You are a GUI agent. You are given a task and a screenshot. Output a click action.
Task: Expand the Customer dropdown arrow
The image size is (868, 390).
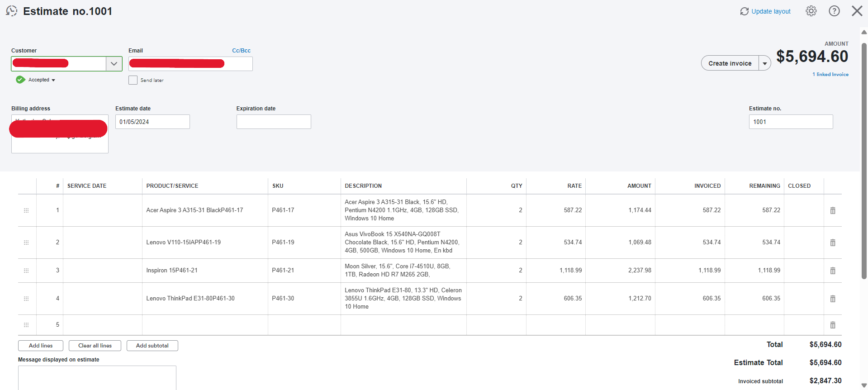(114, 64)
